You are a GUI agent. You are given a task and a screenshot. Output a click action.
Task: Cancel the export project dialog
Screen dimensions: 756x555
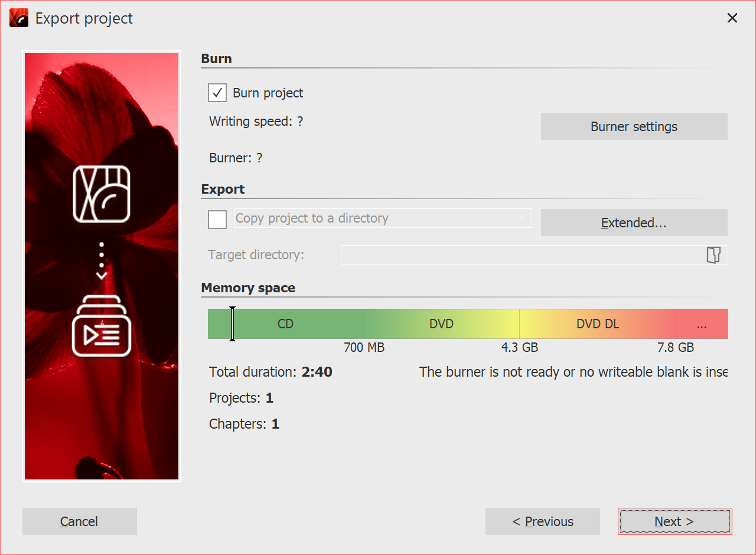coord(79,521)
